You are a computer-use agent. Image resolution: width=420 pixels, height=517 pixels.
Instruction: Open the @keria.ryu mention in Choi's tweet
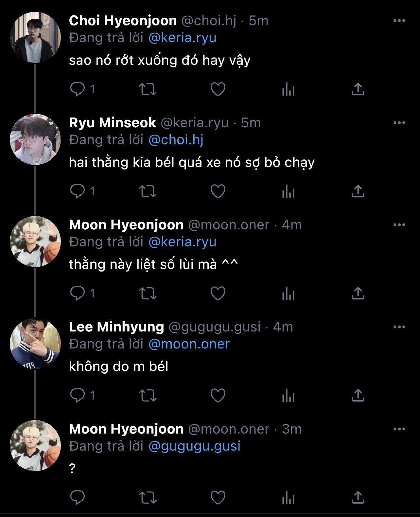point(182,38)
